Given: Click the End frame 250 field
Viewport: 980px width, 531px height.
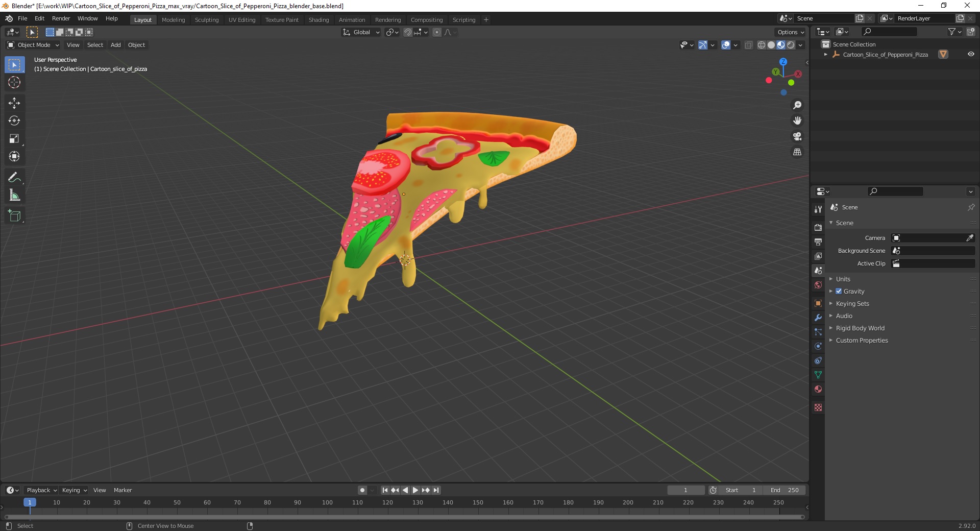Looking at the screenshot, I should click(x=785, y=490).
